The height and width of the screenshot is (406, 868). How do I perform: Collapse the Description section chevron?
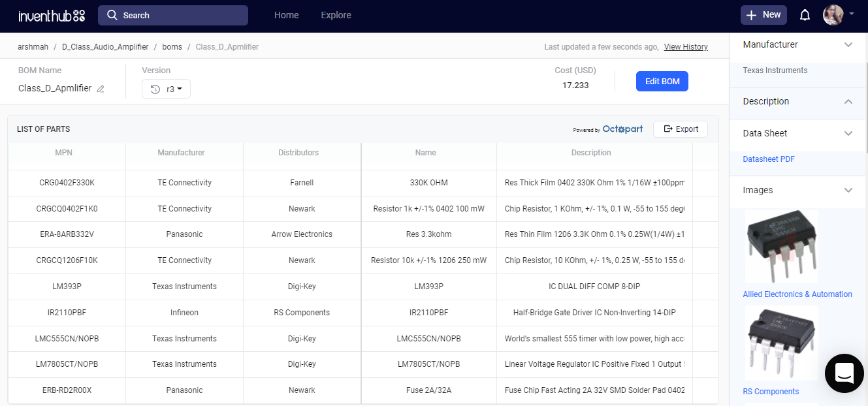coord(848,102)
